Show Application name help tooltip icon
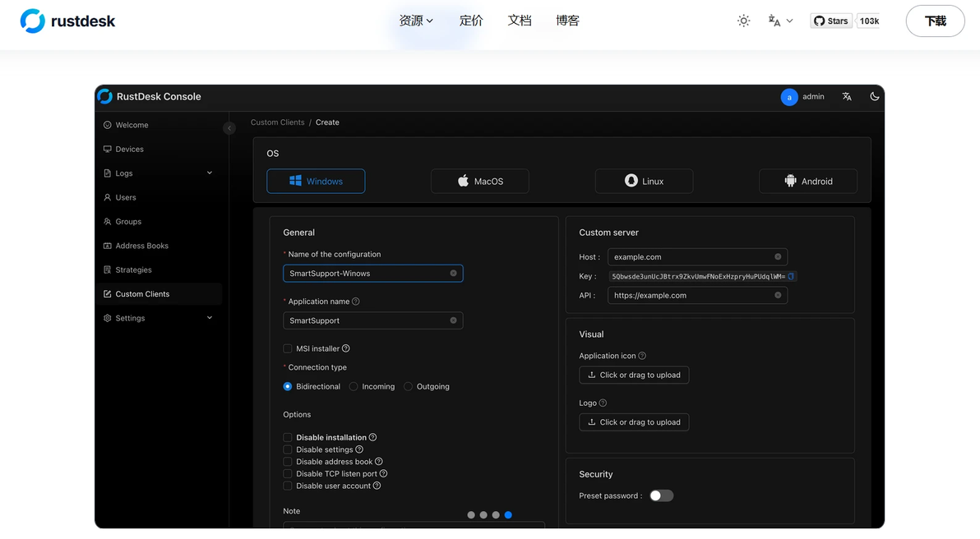 coord(356,302)
